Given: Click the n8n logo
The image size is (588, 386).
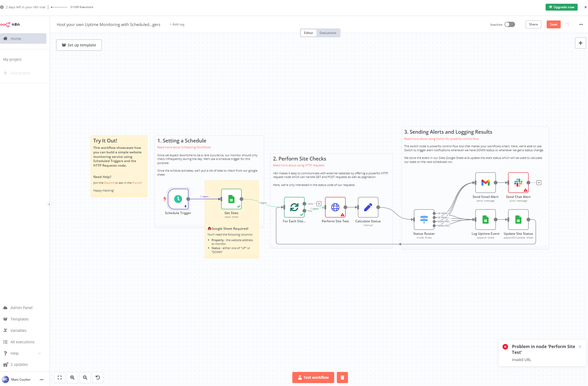Looking at the screenshot, I should [x=10, y=24].
